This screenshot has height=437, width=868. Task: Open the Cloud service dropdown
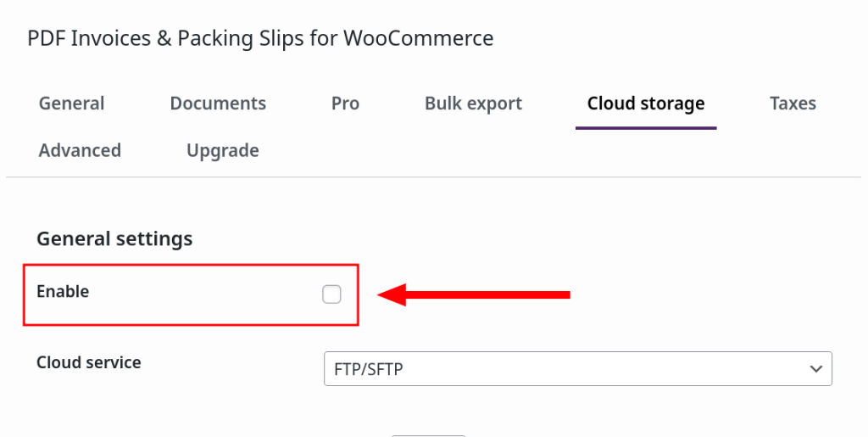(x=577, y=369)
